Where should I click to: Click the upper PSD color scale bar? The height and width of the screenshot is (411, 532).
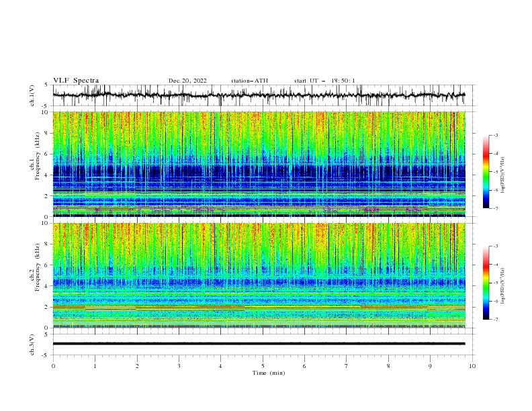[486, 172]
